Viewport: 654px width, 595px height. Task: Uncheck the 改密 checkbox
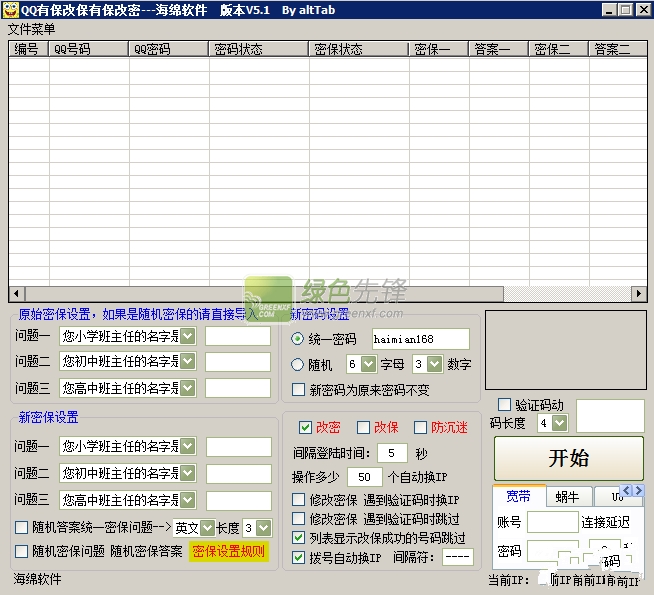pos(305,427)
